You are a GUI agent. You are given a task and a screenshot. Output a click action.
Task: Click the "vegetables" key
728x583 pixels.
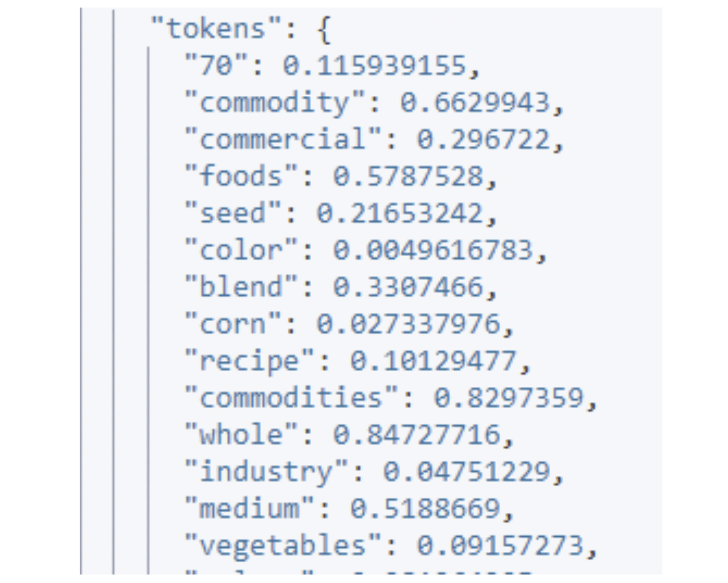(283, 545)
